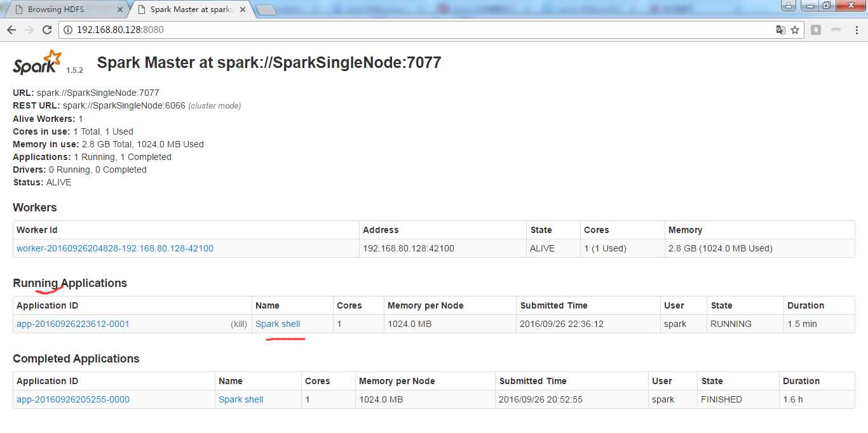Click the Status: ALIVE line
This screenshot has width=868, height=433.
(x=42, y=182)
